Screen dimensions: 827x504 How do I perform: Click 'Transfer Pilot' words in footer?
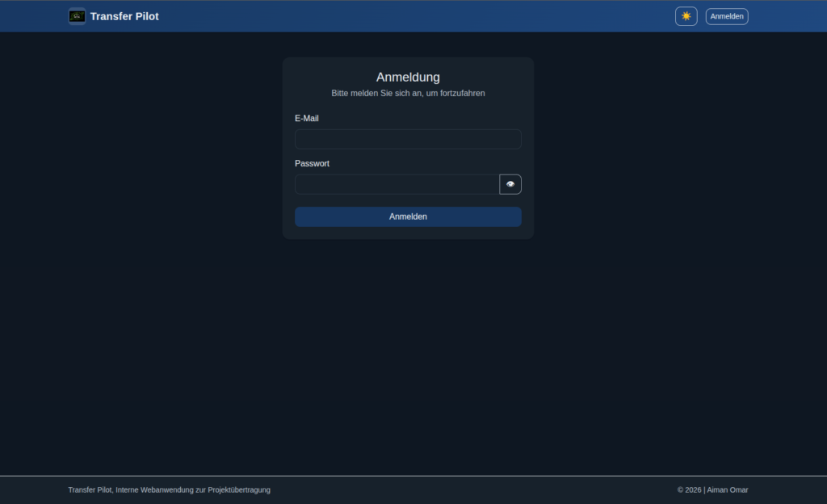[x=90, y=489]
